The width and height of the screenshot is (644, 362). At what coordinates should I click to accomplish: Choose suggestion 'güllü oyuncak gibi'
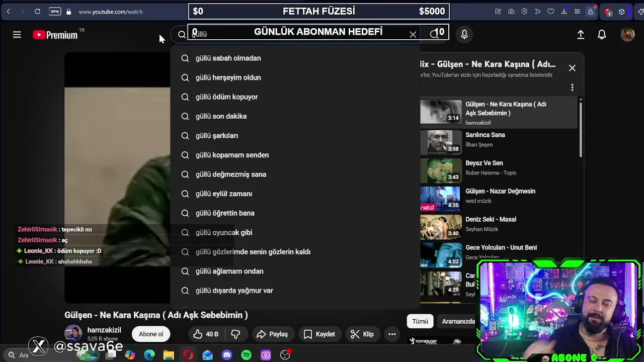[x=295, y=232]
